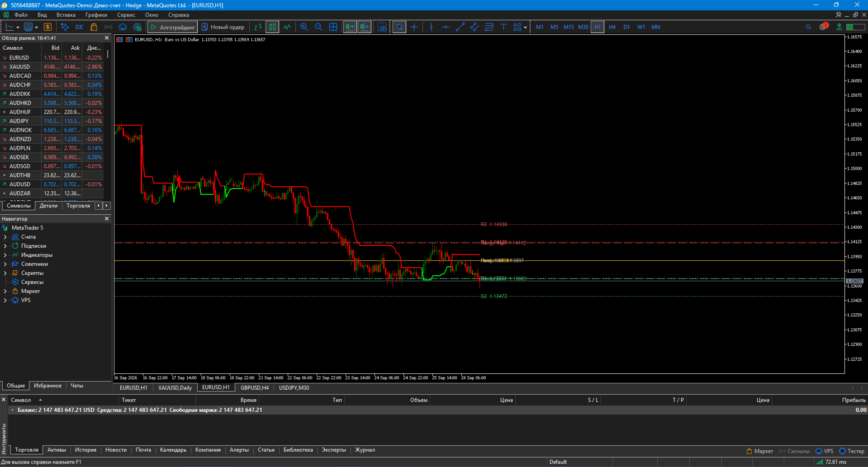Click the chart screenshot camera icon
868x467 pixels.
coord(382,27)
